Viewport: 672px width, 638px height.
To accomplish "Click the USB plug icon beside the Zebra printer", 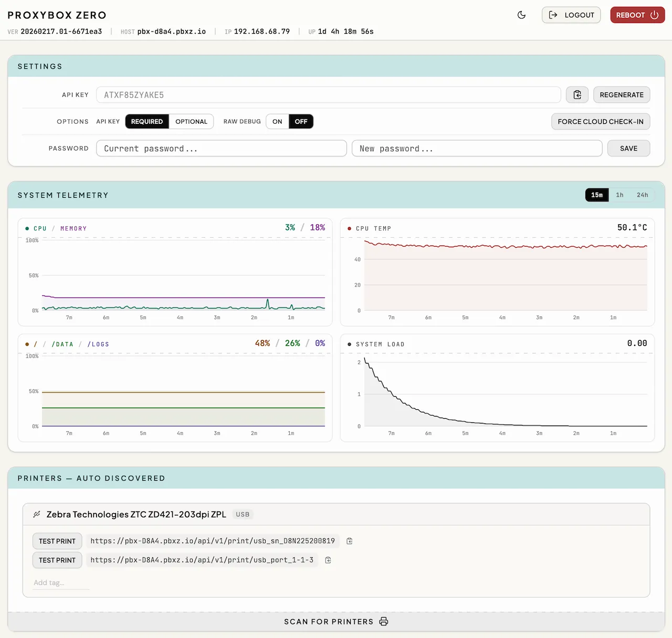I will 36,514.
